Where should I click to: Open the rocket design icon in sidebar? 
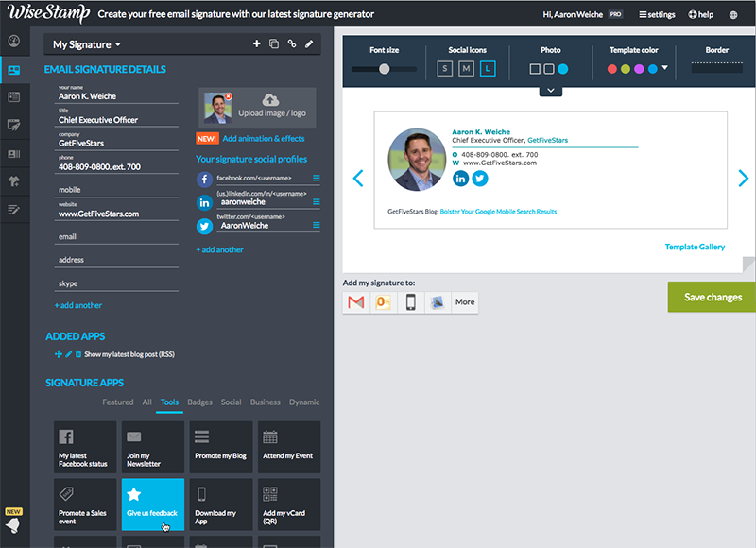[14, 126]
